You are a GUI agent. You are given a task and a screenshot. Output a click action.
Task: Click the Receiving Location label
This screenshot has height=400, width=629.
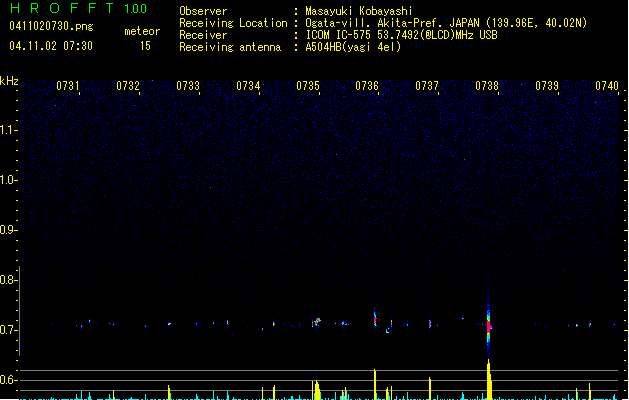click(233, 23)
